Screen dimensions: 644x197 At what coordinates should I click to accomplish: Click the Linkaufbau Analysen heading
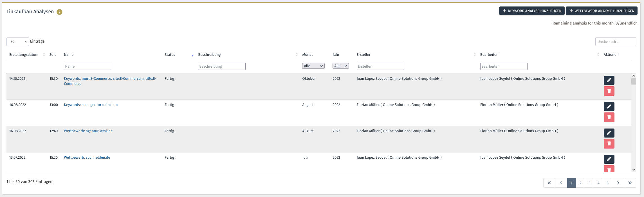pos(30,12)
